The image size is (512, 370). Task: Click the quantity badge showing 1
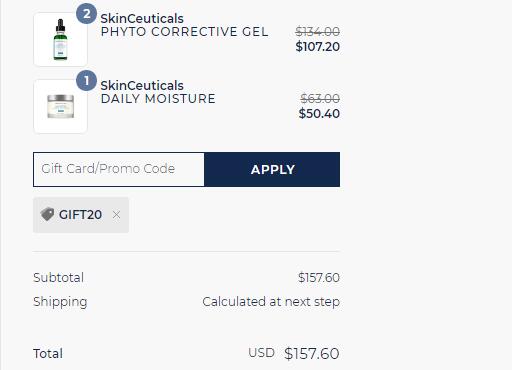[x=86, y=81]
